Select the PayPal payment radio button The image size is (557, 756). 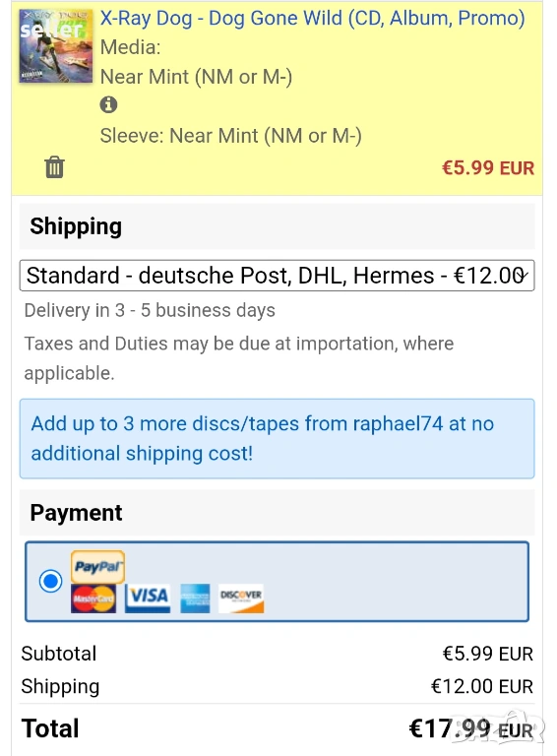click(50, 581)
